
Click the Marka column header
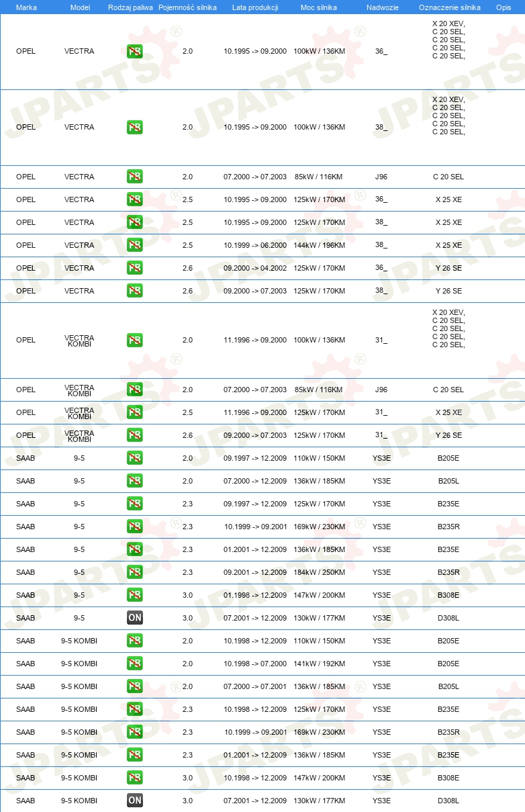click(26, 7)
